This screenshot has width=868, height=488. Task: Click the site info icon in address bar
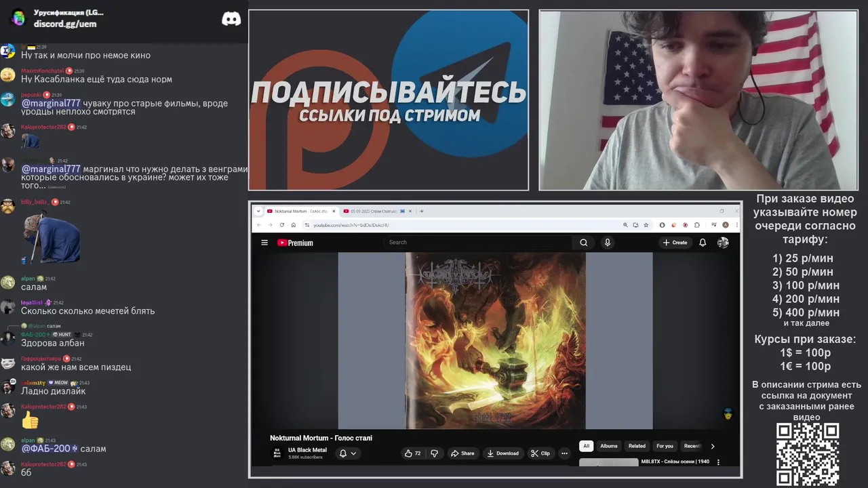[x=307, y=225]
